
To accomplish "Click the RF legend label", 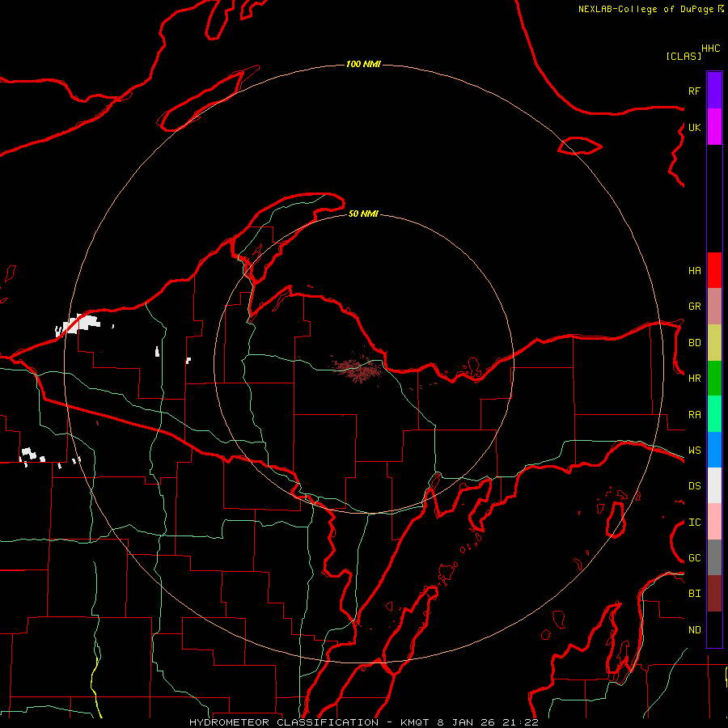I will coord(694,91).
